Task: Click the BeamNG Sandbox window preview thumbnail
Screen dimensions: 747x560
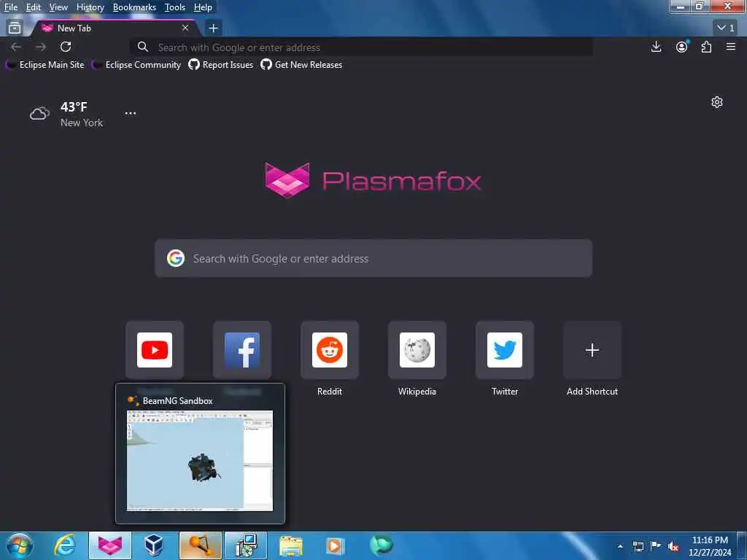Action: coord(200,461)
